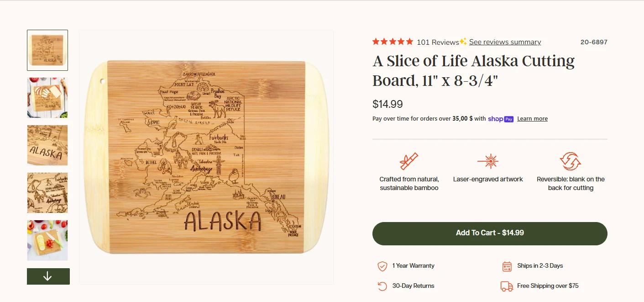The width and height of the screenshot is (644, 302).
Task: Choose the thumbnail showing sliced vegetables
Action: tap(47, 240)
